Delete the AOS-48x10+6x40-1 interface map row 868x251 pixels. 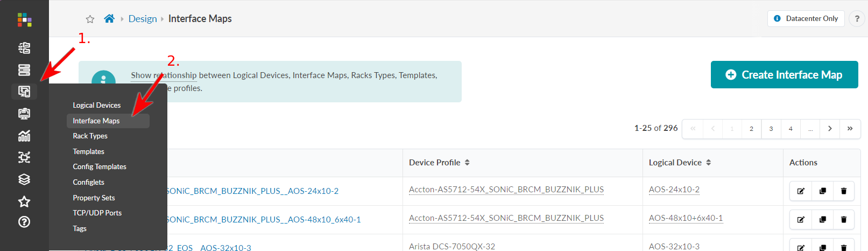pos(844,220)
